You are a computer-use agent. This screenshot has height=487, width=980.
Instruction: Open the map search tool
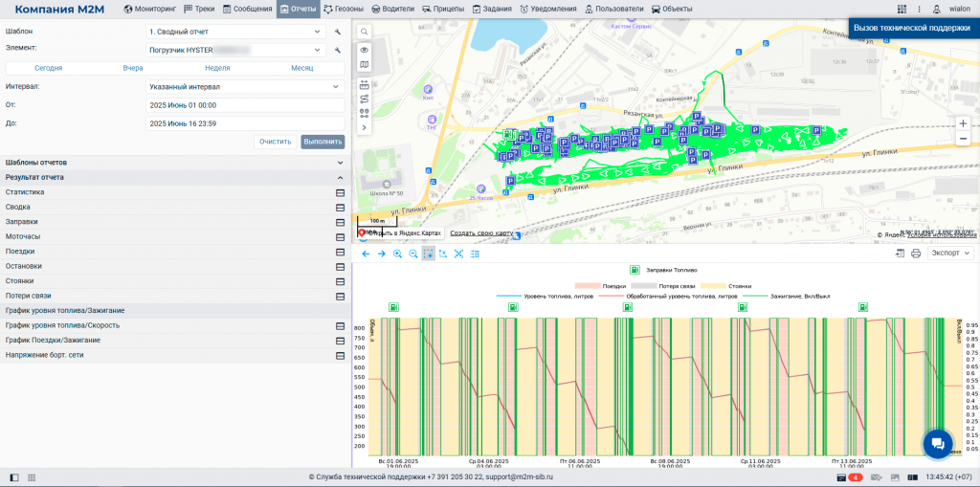click(365, 32)
